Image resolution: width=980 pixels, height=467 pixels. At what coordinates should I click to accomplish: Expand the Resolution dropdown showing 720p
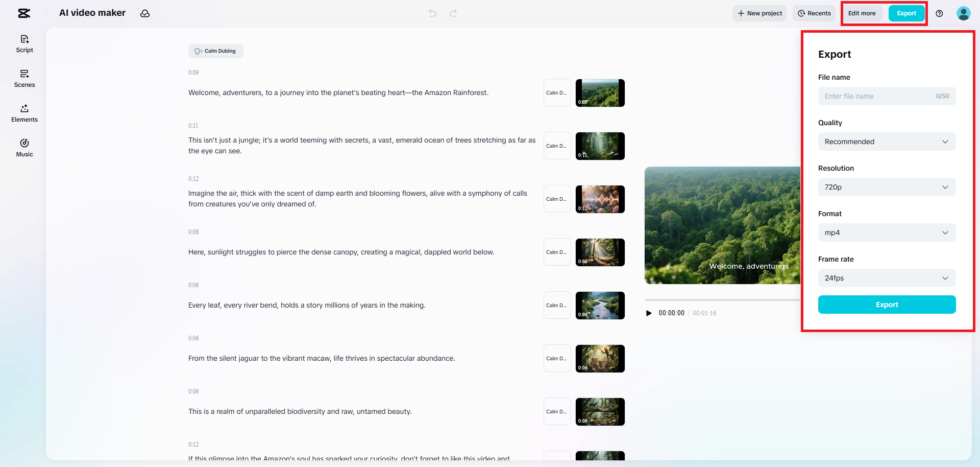click(x=887, y=187)
